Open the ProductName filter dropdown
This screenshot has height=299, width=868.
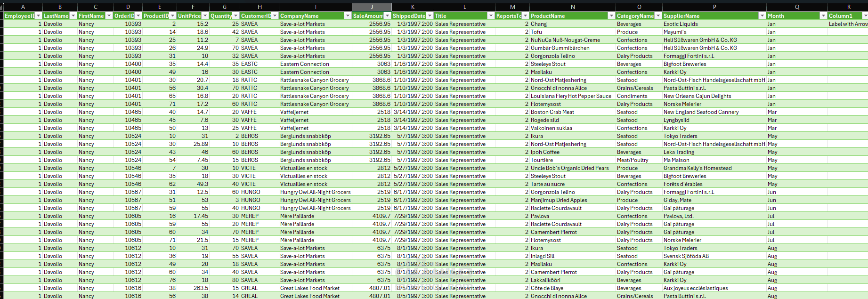tap(611, 16)
